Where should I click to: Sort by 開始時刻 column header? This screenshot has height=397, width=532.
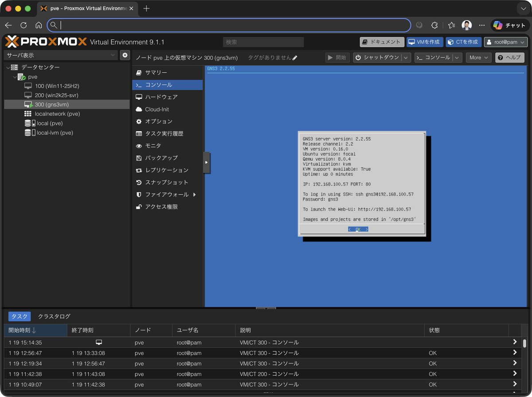point(35,331)
